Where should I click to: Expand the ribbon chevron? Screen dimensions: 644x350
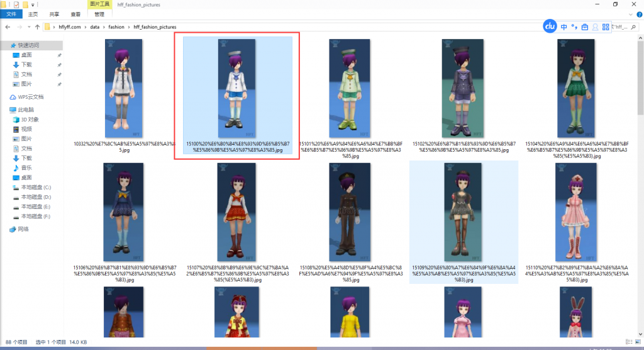click(x=630, y=14)
